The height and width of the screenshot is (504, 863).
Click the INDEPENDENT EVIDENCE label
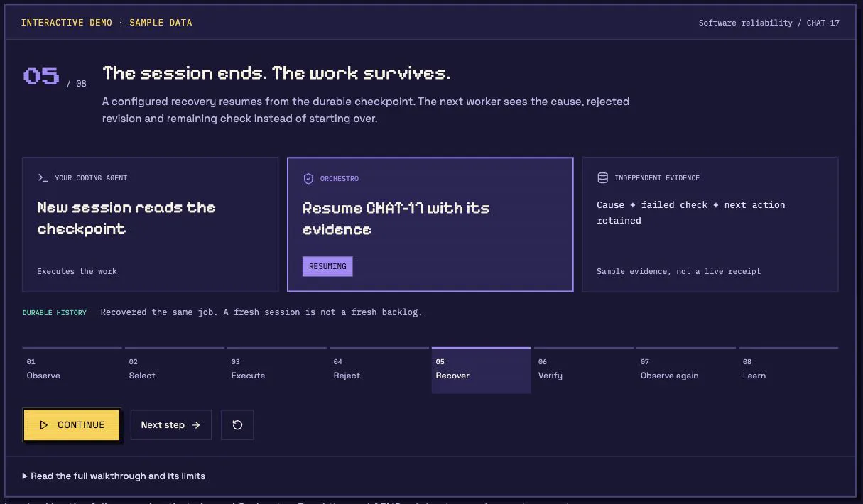coord(657,178)
